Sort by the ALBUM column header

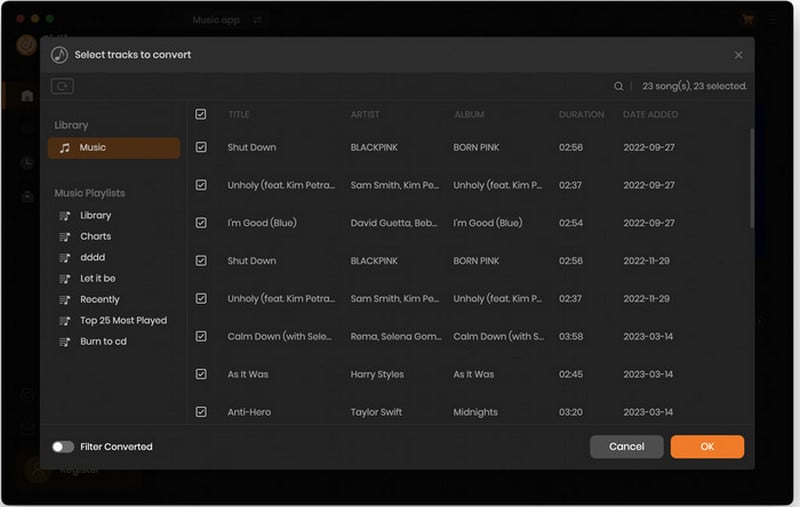click(x=469, y=114)
